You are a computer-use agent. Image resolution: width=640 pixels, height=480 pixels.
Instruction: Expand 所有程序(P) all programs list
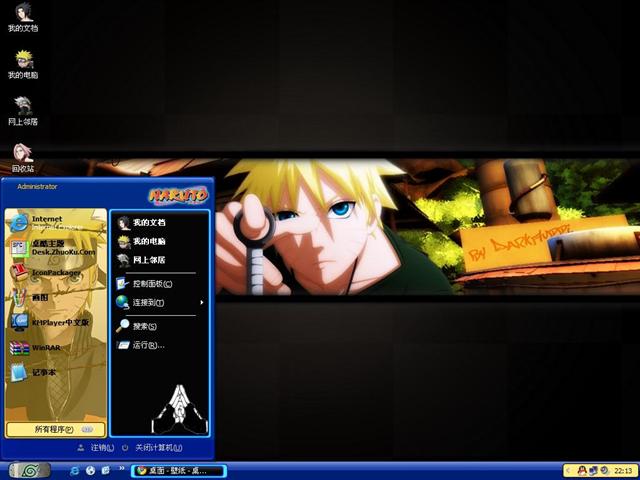[x=56, y=429]
